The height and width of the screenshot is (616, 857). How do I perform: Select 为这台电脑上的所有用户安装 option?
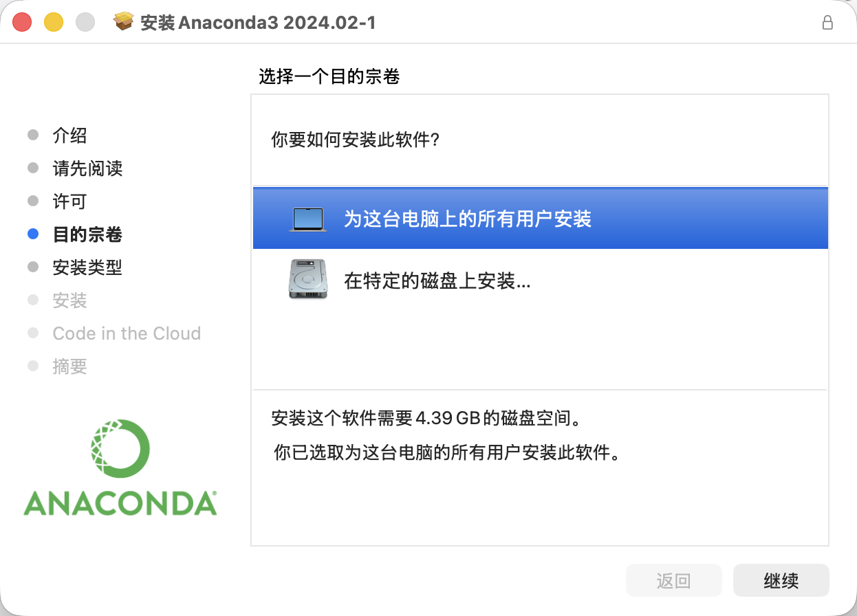click(540, 218)
